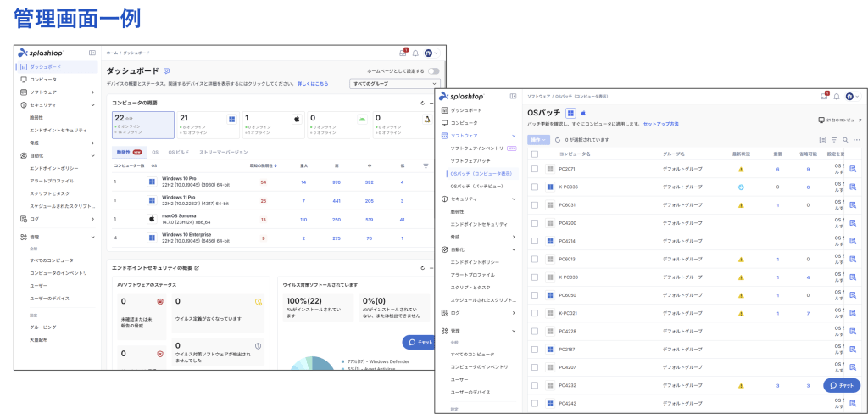Open the column filter icon in the vulnerability table

tap(426, 165)
